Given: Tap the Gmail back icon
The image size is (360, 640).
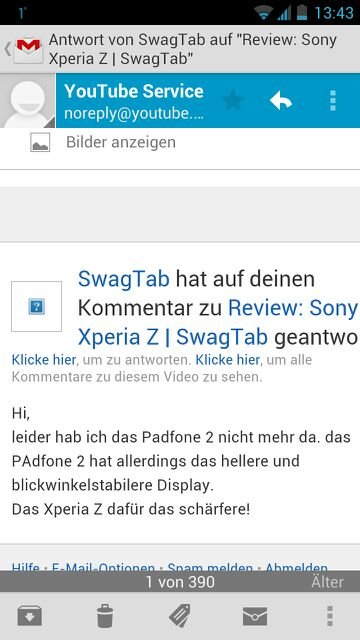Looking at the screenshot, I should 24,49.
